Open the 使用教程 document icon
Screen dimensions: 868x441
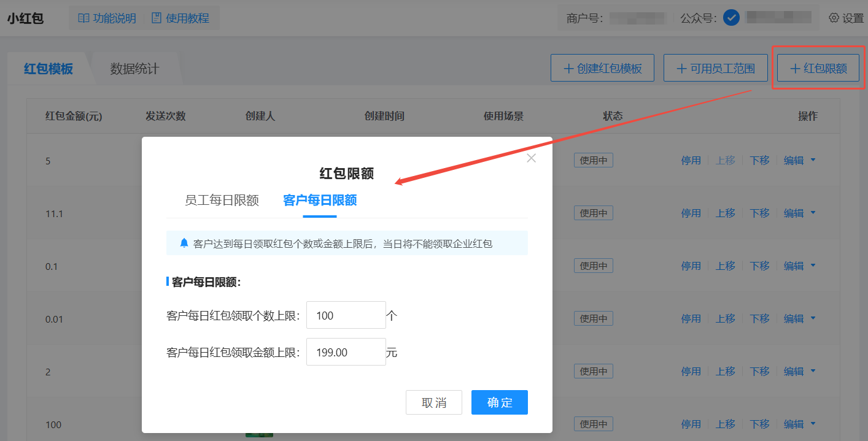pos(157,18)
